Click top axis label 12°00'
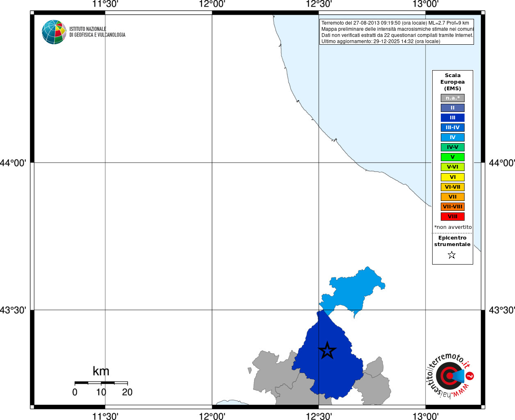The image size is (515, 420). point(212,4)
